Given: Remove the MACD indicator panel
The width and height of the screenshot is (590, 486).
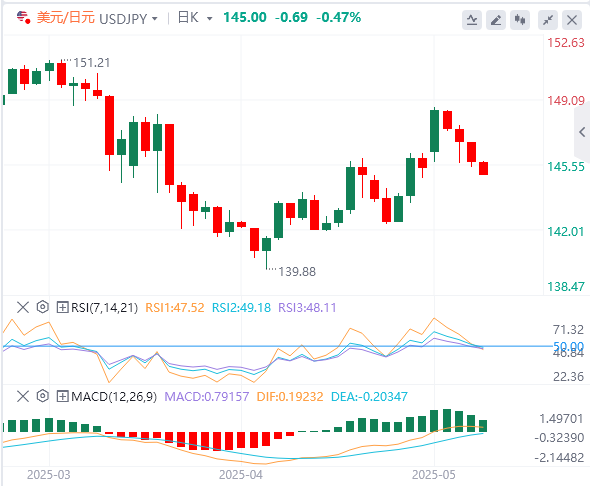Looking at the screenshot, I should [23, 396].
